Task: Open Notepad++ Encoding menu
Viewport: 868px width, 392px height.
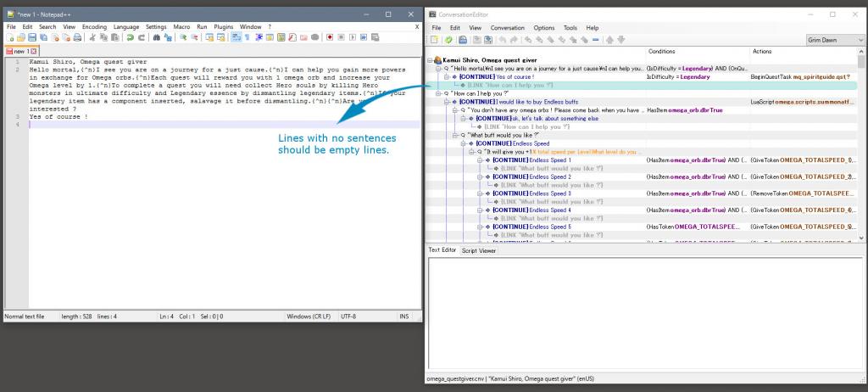Action: pos(95,26)
